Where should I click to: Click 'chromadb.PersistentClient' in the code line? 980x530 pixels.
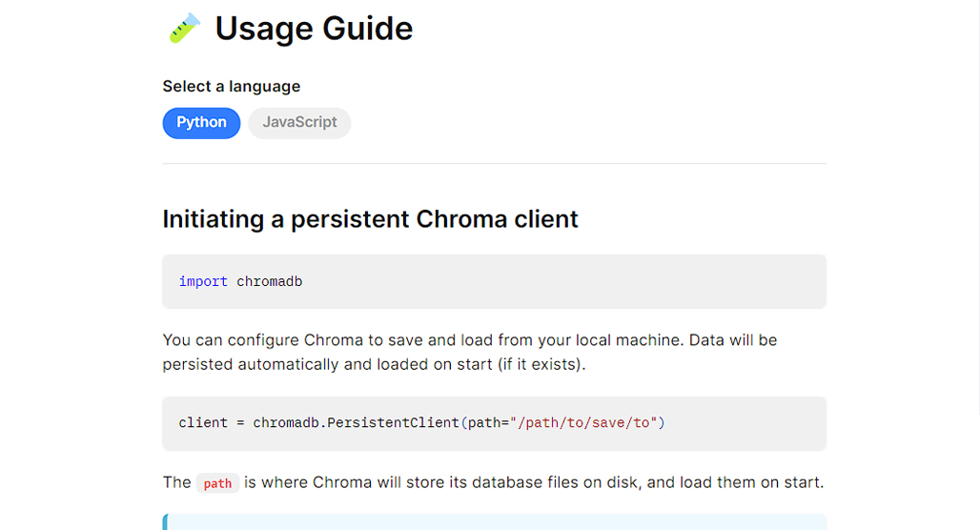click(356, 423)
